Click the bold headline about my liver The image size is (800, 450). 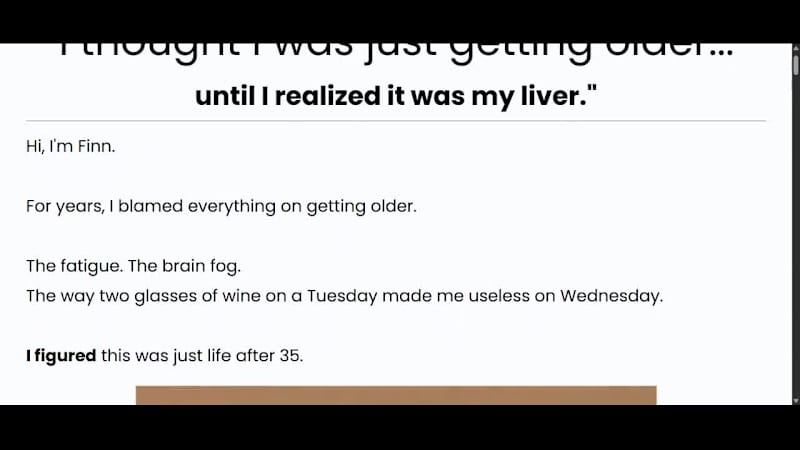[x=389, y=96]
